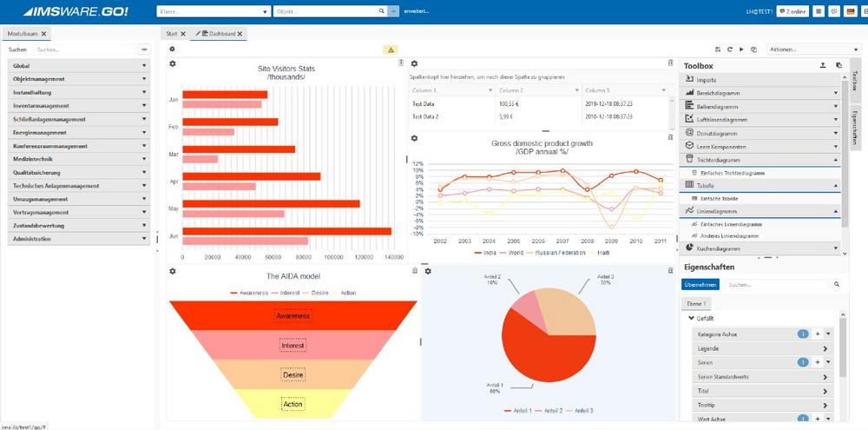Expand Balkendiagramm in the Toolbox
Viewport: 868px width, 430px height.
coord(760,106)
